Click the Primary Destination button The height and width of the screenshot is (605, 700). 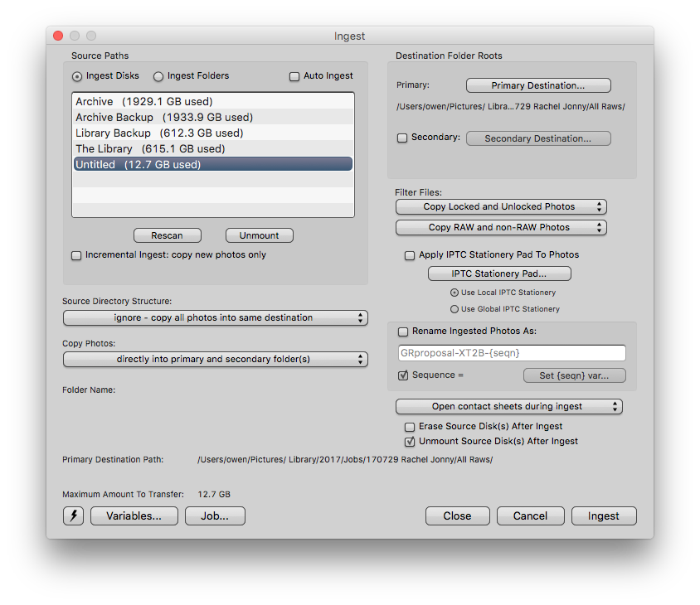tap(538, 85)
